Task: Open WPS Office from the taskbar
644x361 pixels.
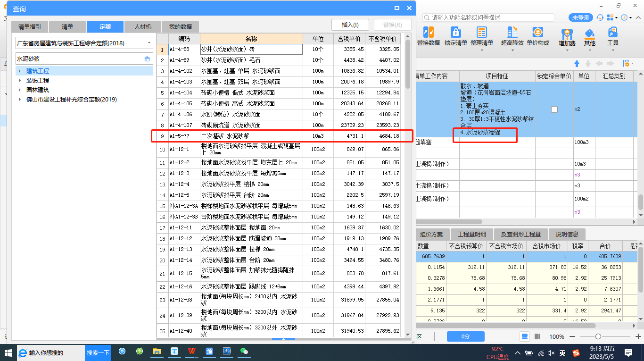Action: click(x=192, y=352)
